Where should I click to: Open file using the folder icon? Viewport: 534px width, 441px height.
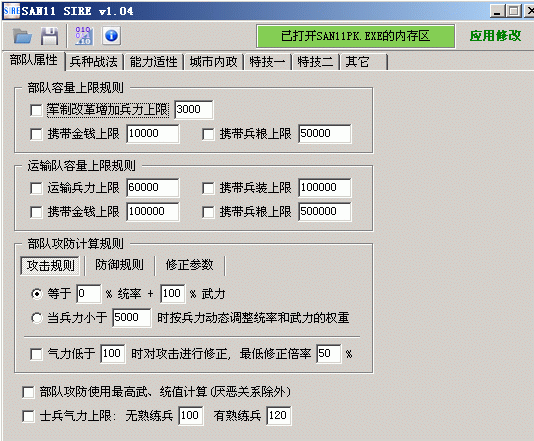(x=22, y=36)
